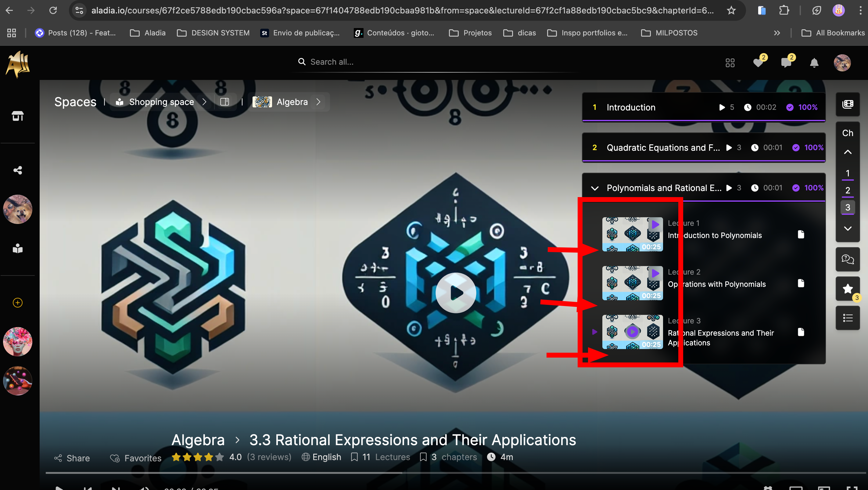This screenshot has height=490, width=868.
Task: Select chapter 3 in the right rail
Action: coord(848,207)
